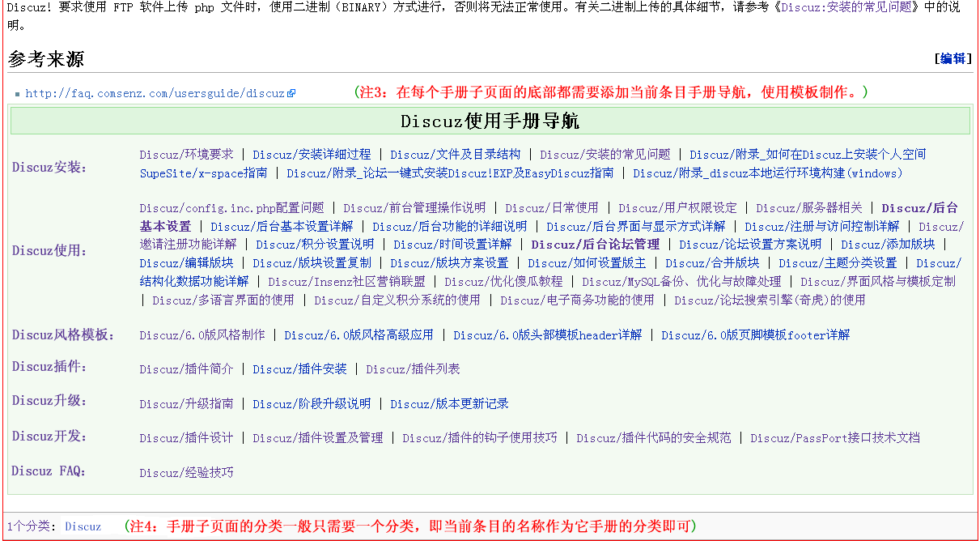Open Discuz/附录_论坛一键式安装Discuz!EXP及EasyDiscuz指南
Viewport: 980px width, 541px height.
pos(450,173)
